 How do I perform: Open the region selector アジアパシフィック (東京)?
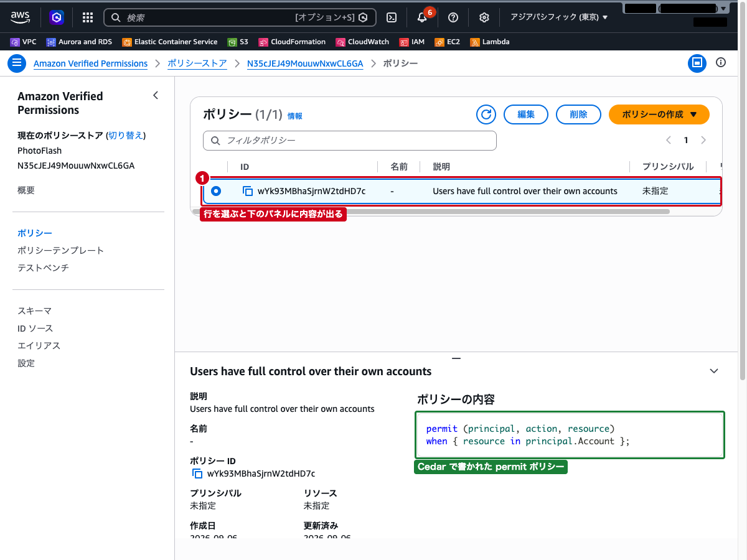pyautogui.click(x=559, y=17)
